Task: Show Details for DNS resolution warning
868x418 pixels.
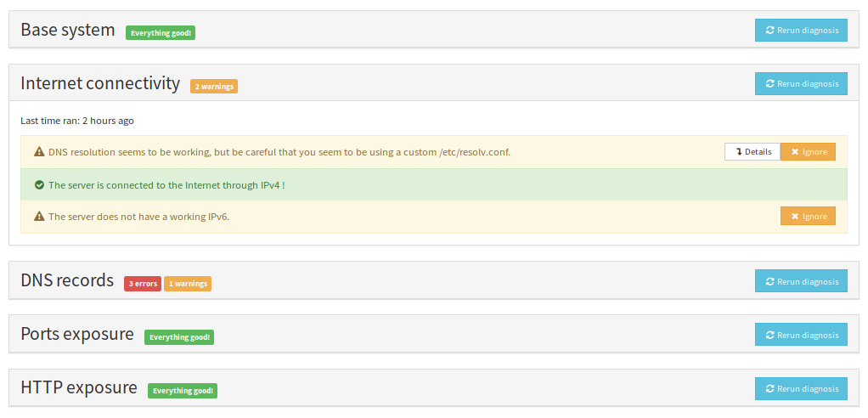Action: (752, 152)
